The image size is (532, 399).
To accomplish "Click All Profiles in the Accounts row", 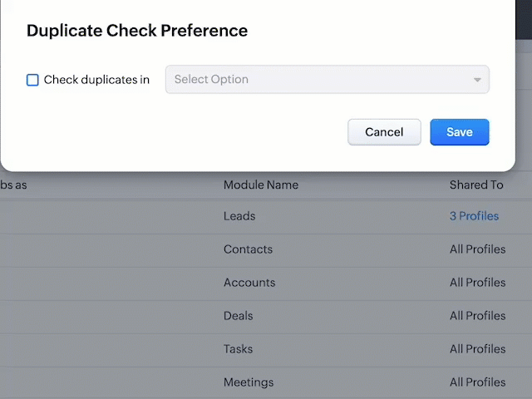I will pos(477,283).
